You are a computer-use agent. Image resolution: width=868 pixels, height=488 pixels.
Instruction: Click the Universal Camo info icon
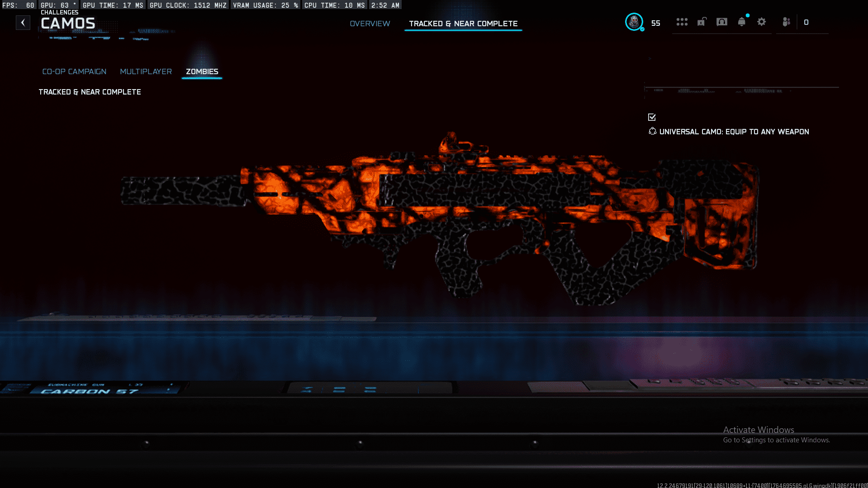[x=652, y=131]
